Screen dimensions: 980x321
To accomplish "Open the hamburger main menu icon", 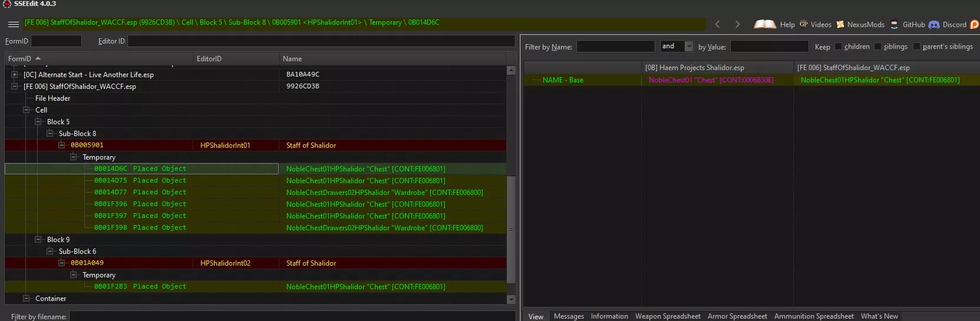I will click(14, 24).
